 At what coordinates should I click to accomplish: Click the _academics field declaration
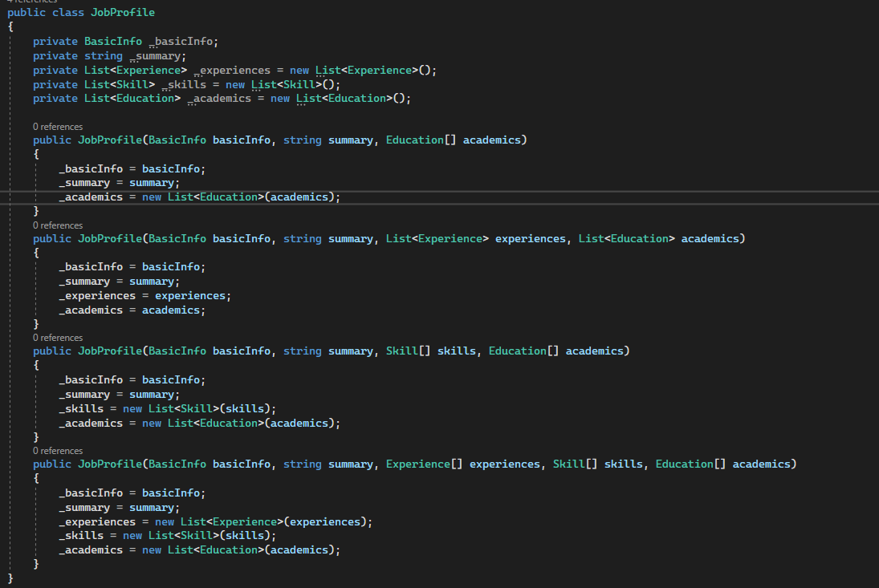tap(222, 98)
